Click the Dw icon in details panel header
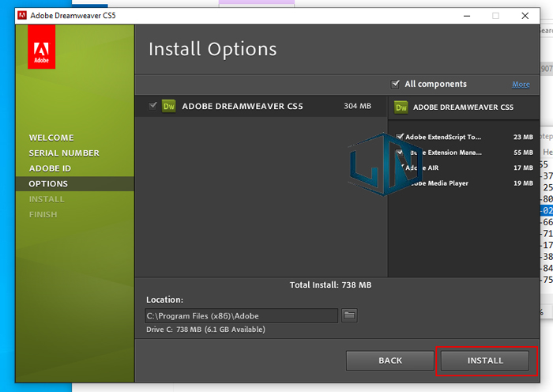553x392 pixels. tap(401, 107)
